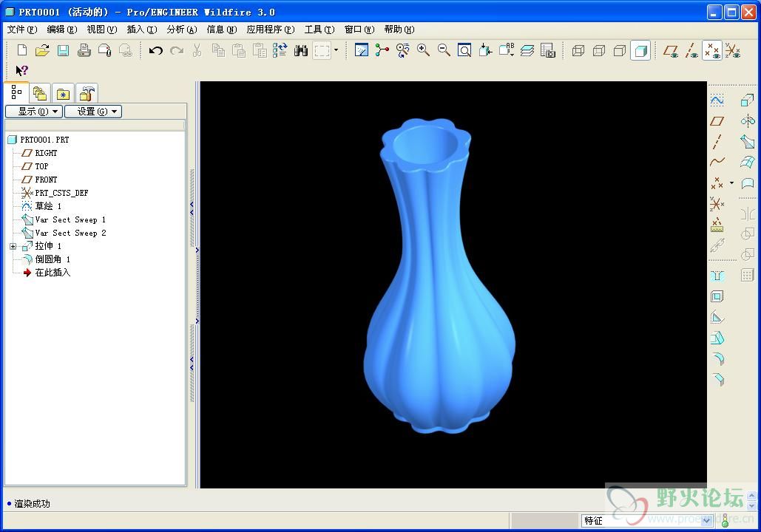
Task: Toggle coordinate systems visibility
Action: click(733, 50)
